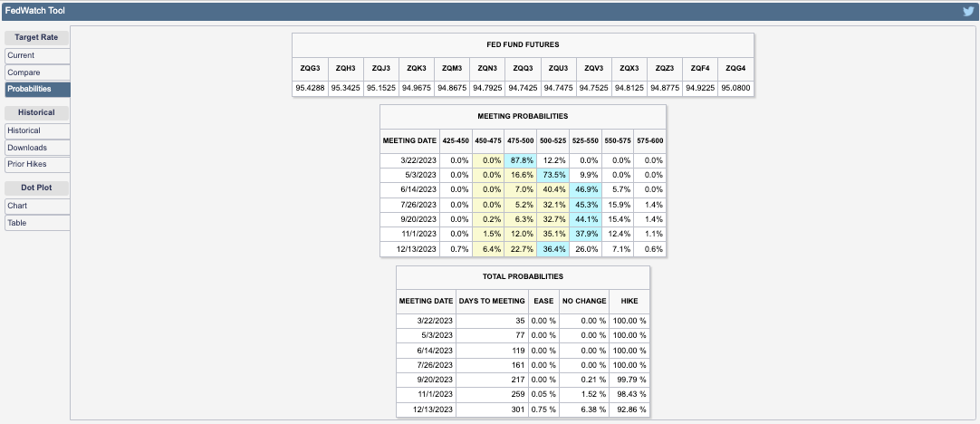Switch to the Probabilities view

click(x=36, y=90)
